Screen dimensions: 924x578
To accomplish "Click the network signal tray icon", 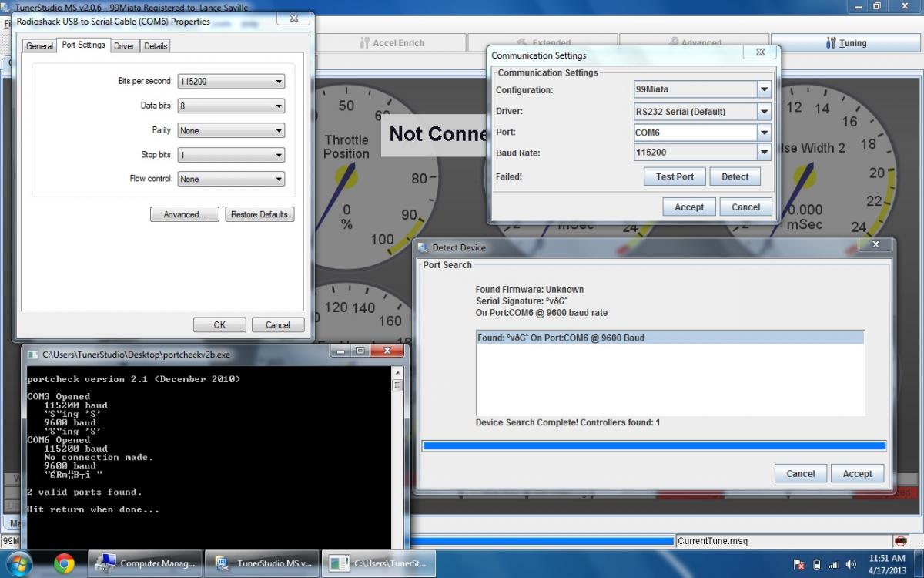I will 834,564.
